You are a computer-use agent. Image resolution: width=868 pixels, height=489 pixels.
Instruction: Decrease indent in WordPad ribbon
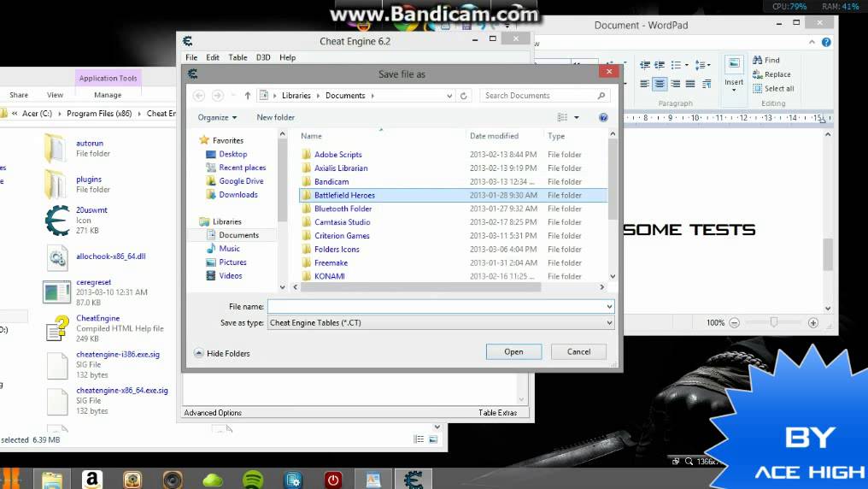(x=645, y=65)
